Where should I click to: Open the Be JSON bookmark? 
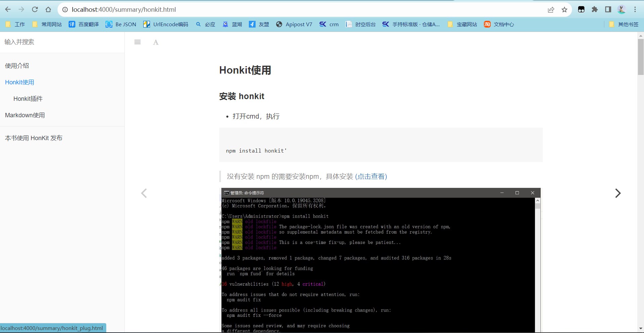tap(121, 24)
